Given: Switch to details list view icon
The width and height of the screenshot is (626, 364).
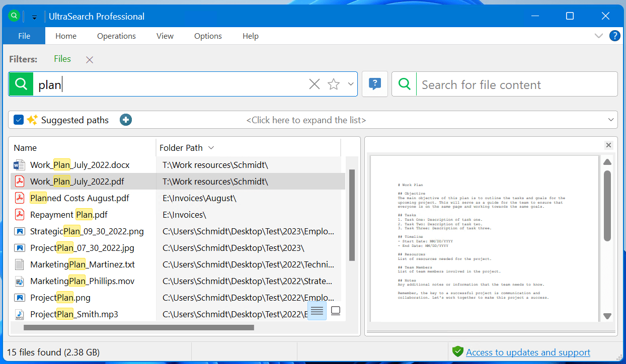Looking at the screenshot, I should [x=317, y=311].
